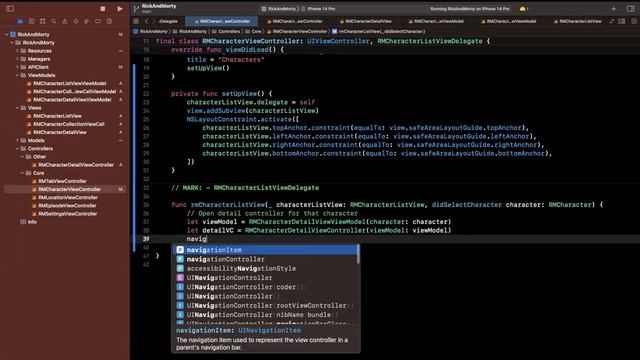Collapse the Other folder

point(22,157)
